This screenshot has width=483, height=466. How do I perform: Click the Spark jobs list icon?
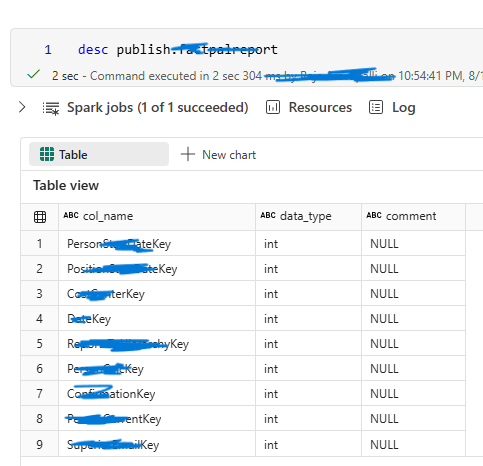51,108
